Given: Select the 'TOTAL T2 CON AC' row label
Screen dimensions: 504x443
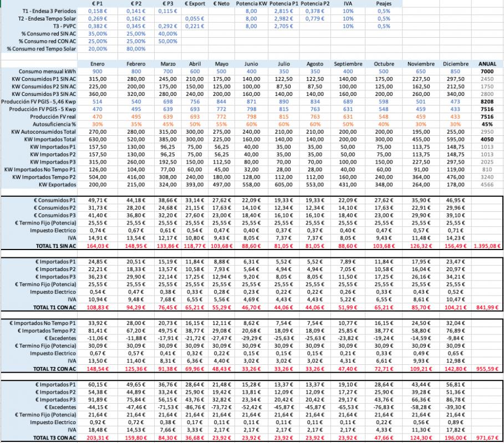Looking at the screenshot, I should click(x=55, y=369).
